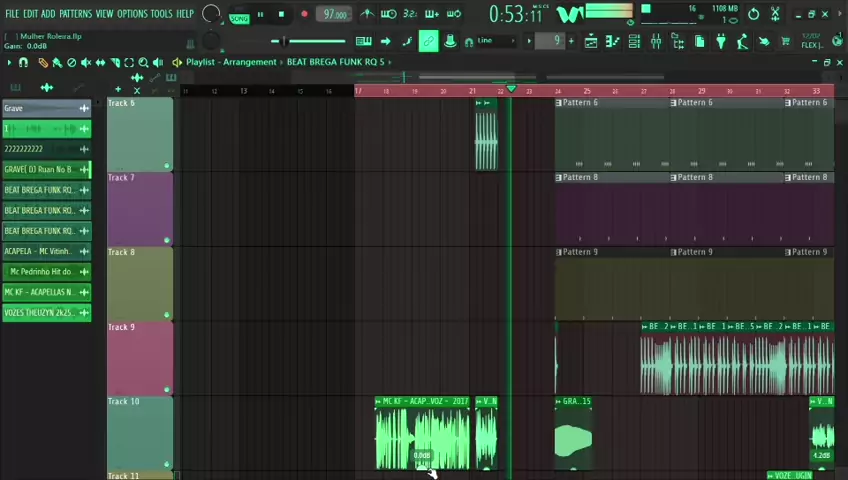Image resolution: width=848 pixels, height=480 pixels.
Task: Select ACAPELA - MC Vitinh clip in picker
Action: click(47, 251)
